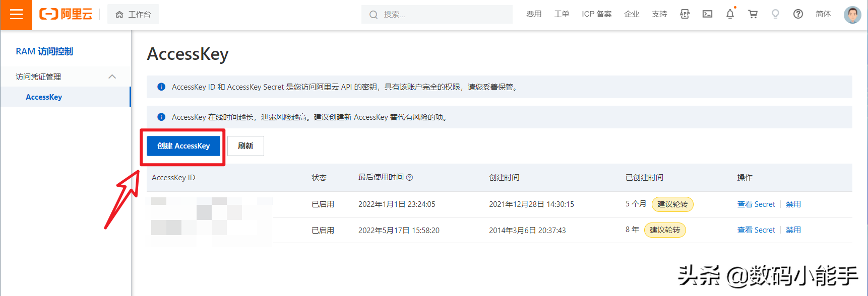Click the 刷新 refresh button
This screenshot has height=296, width=868.
pyautogui.click(x=245, y=146)
